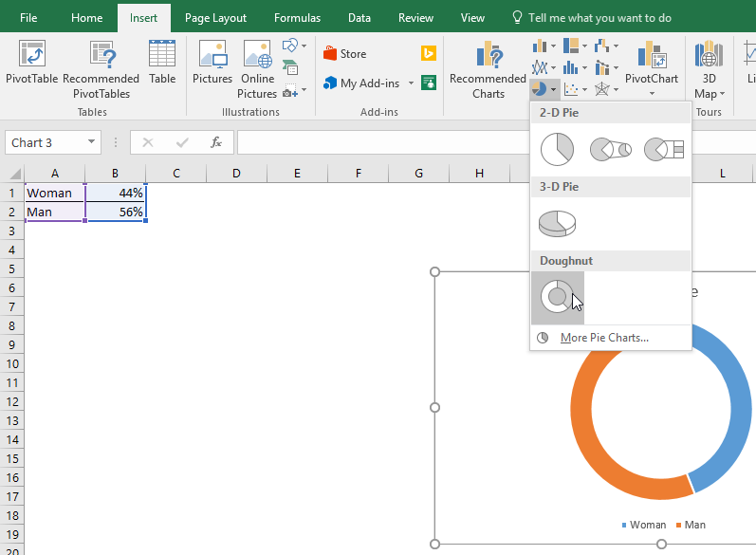Open Recommended PivotTables
This screenshot has height=555, width=756.
click(101, 69)
